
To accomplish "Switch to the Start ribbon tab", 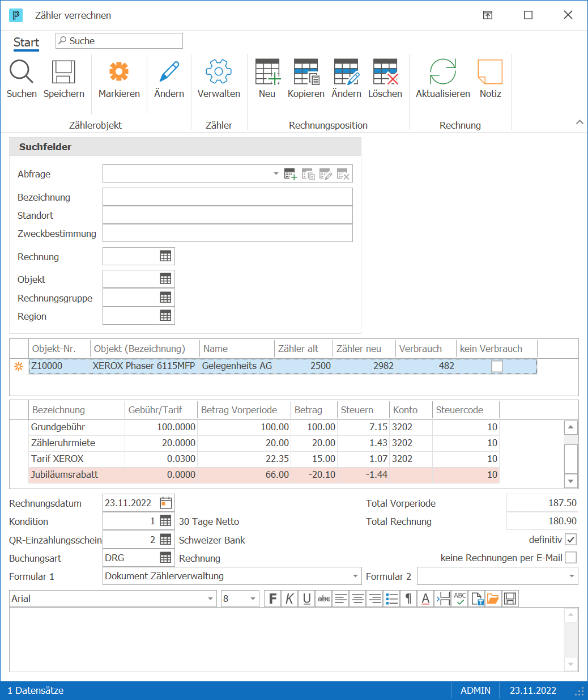I will click(x=26, y=43).
